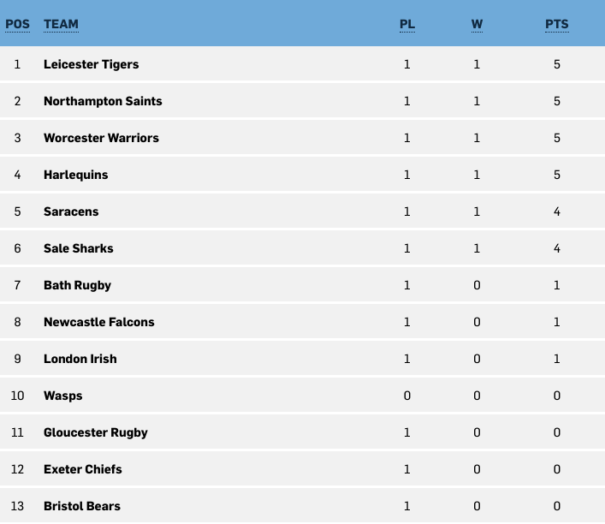The height and width of the screenshot is (524, 605).
Task: Select the Exeter Chiefs team name
Action: click(x=83, y=470)
